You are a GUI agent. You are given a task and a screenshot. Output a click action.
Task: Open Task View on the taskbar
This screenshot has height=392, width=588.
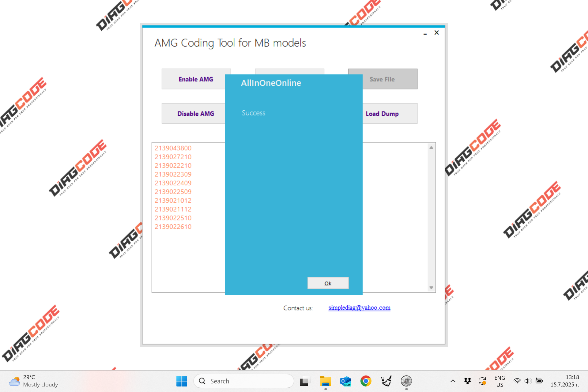(x=304, y=381)
